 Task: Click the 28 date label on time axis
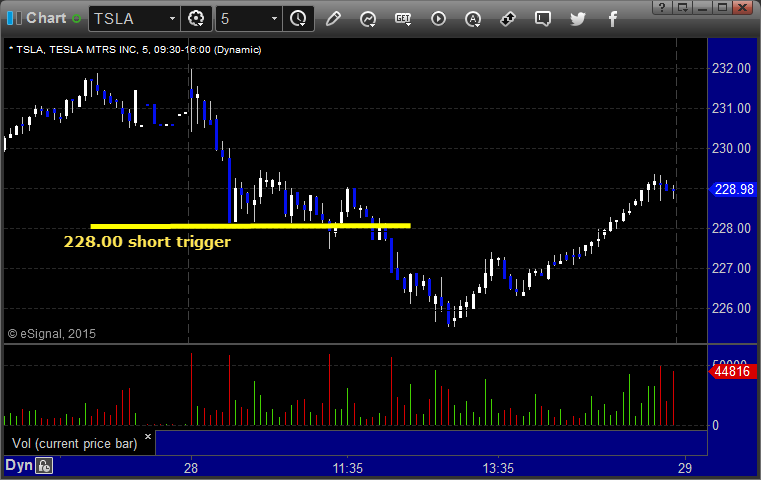coord(191,468)
